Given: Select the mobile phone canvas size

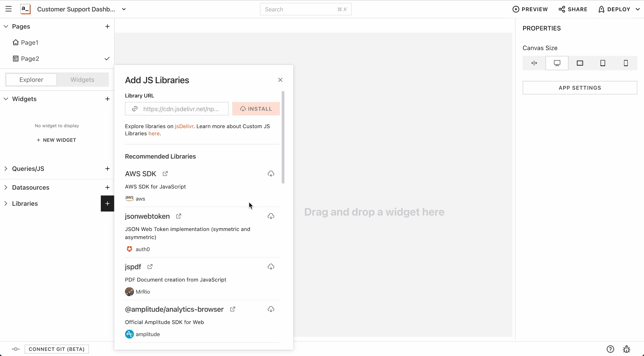Looking at the screenshot, I should click(626, 63).
